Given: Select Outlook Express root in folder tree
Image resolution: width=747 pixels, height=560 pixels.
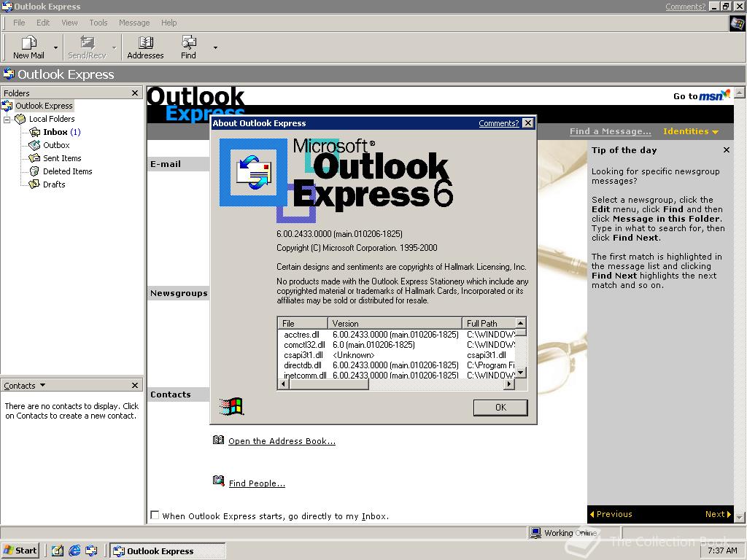Looking at the screenshot, I should 44,106.
